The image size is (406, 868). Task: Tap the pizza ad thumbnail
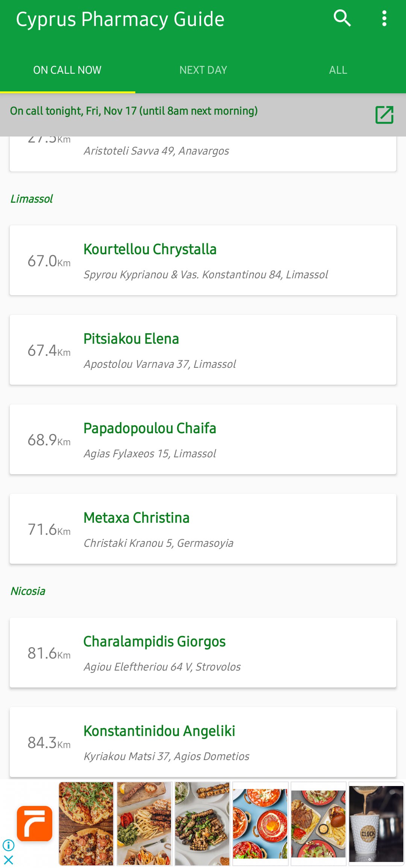coord(86,824)
